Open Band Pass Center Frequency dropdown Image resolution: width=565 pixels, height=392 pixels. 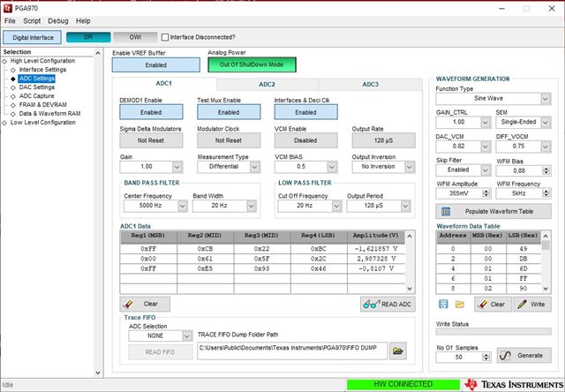coord(183,206)
